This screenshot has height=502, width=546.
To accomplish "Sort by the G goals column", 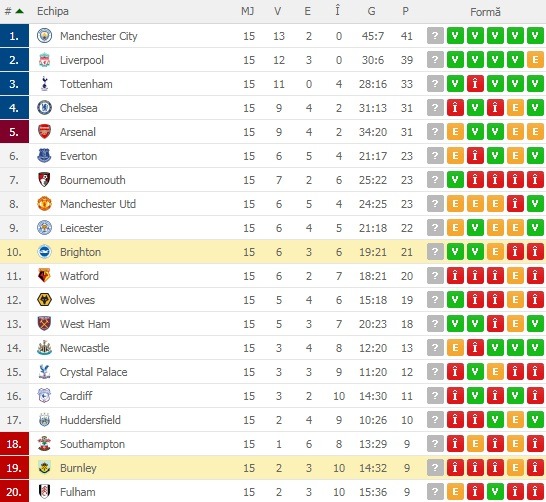I will tap(372, 11).
